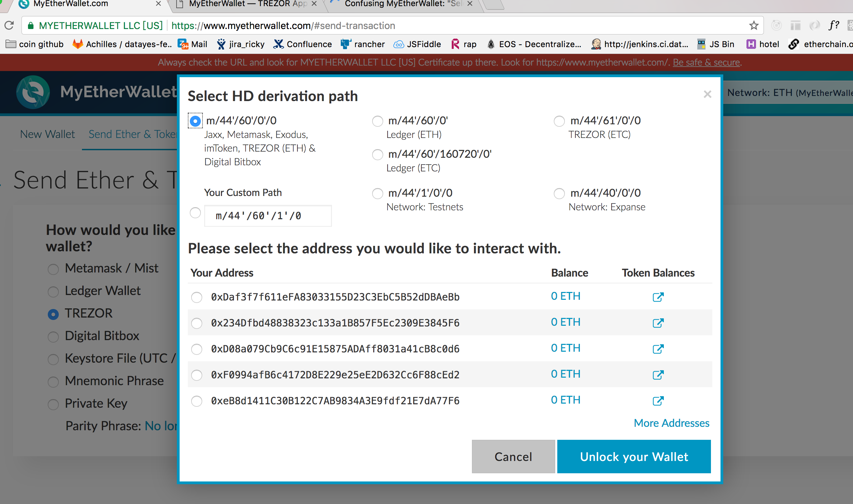This screenshot has width=853, height=504.
Task: Choose Metamask / Mist wallet access option
Action: pos(53,269)
